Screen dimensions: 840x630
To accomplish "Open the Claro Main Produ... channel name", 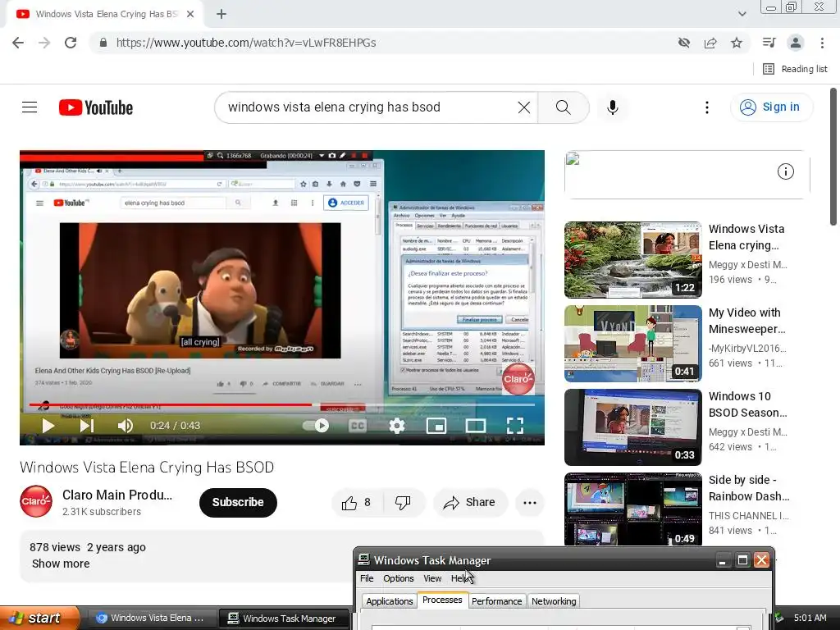I will pyautogui.click(x=117, y=495).
